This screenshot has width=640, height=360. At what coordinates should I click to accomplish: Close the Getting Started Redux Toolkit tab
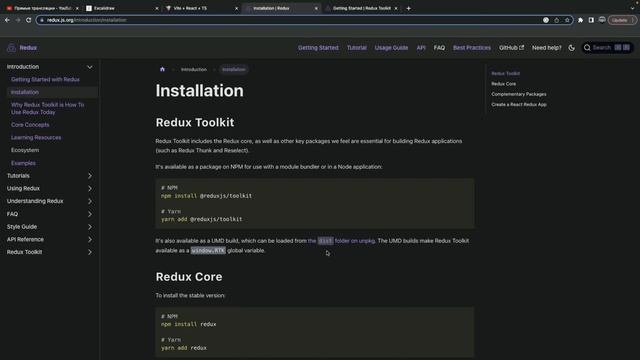(x=396, y=8)
